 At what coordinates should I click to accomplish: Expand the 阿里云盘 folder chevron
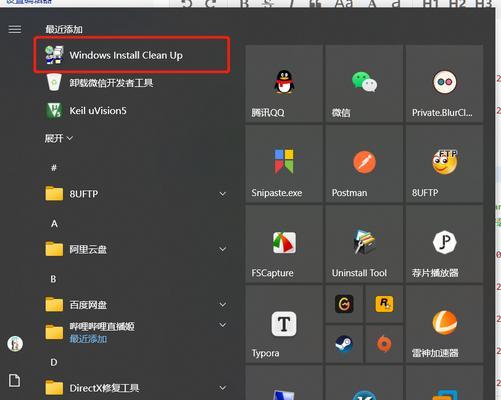pos(223,249)
